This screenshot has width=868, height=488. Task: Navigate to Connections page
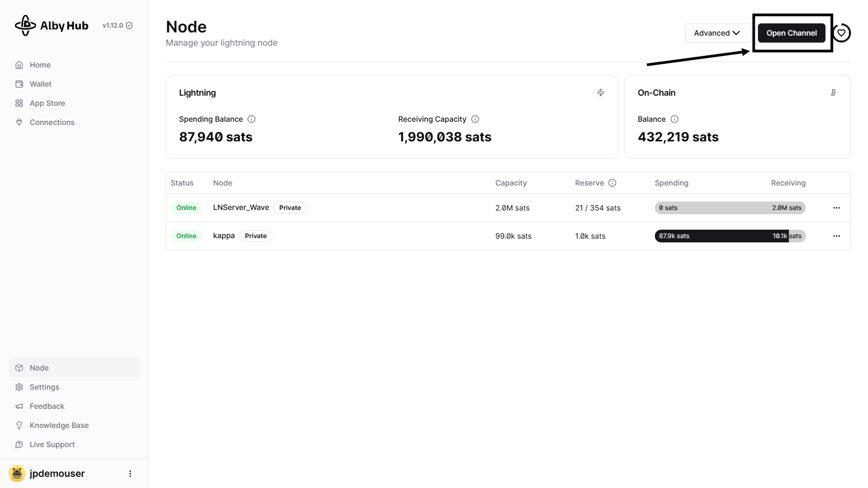pos(52,122)
